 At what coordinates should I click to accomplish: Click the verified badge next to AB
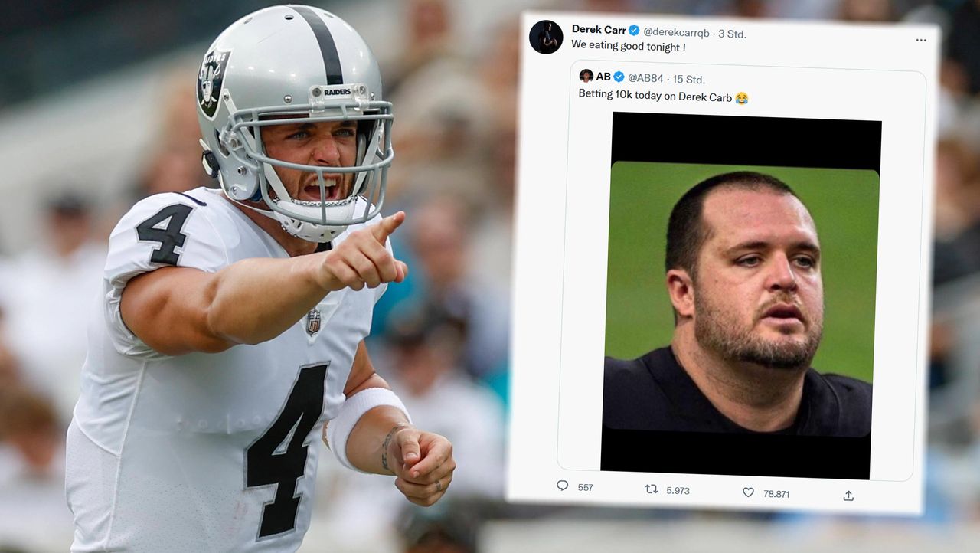619,77
